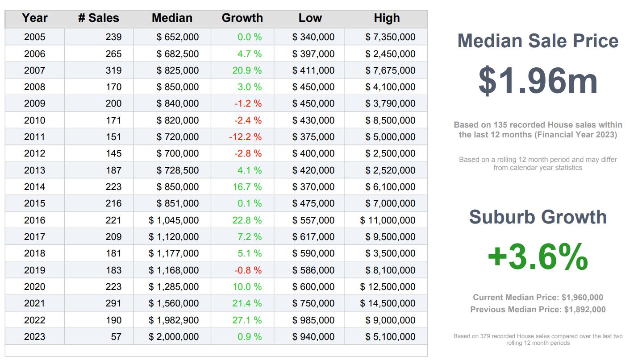The width and height of the screenshot is (642, 364).
Task: Click the Current Median Price line
Action: pyautogui.click(x=538, y=298)
